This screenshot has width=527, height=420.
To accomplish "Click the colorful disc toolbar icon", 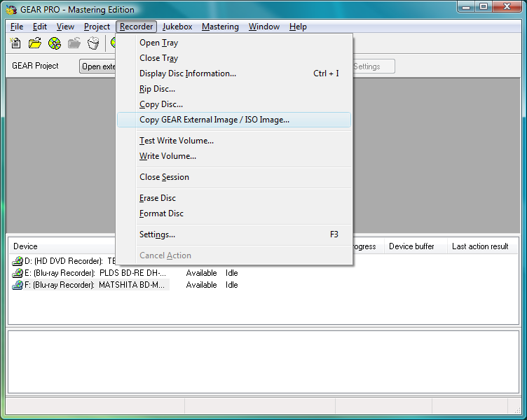I will (x=55, y=43).
